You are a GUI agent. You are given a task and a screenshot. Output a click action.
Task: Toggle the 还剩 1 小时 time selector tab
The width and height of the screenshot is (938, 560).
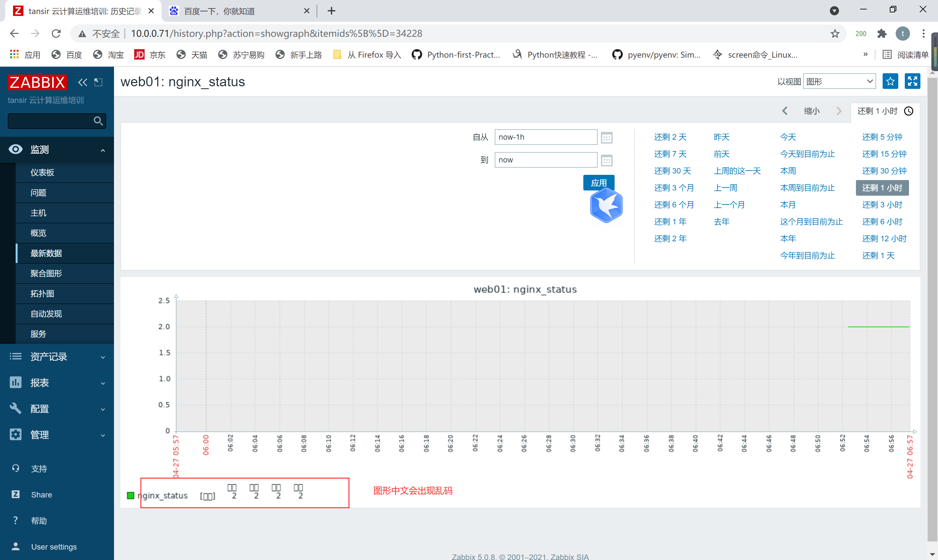[x=885, y=111]
